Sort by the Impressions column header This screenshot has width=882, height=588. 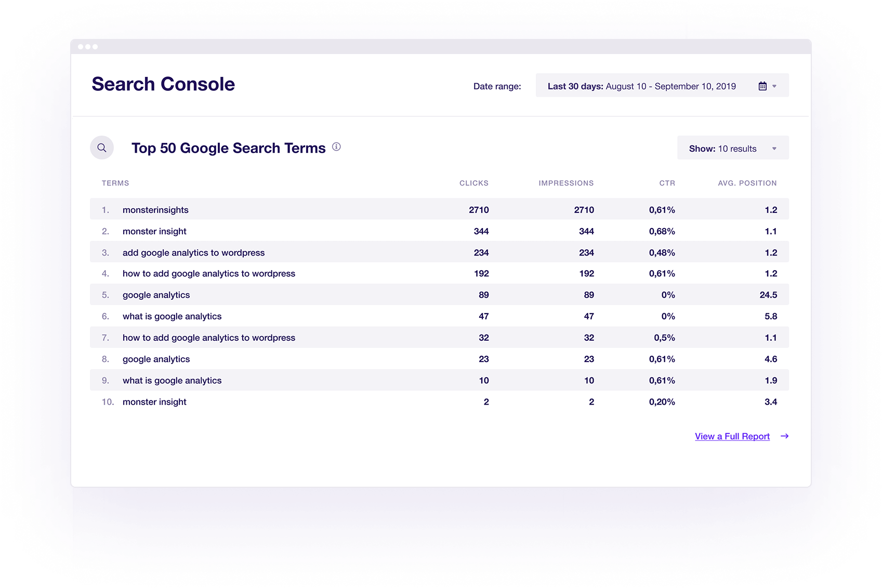[x=565, y=183]
